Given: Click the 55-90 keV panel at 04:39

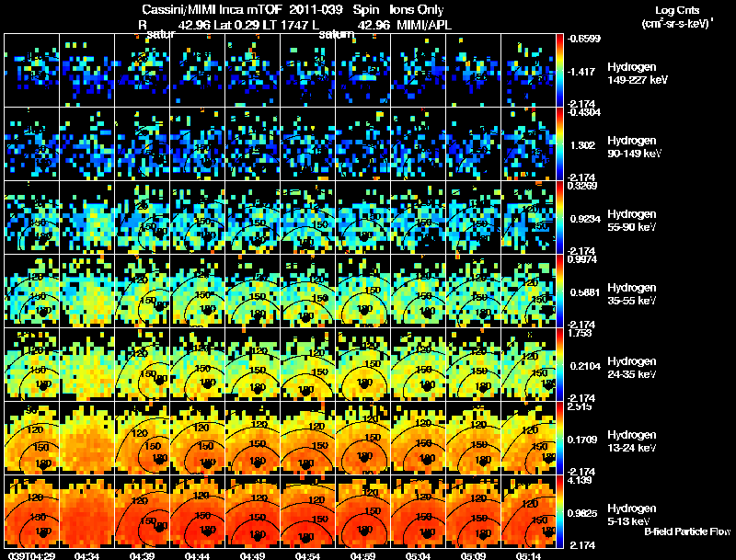Looking at the screenshot, I should [142, 217].
